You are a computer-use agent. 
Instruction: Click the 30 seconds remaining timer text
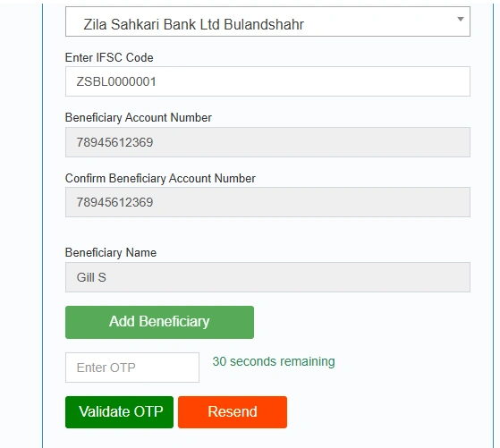274,361
